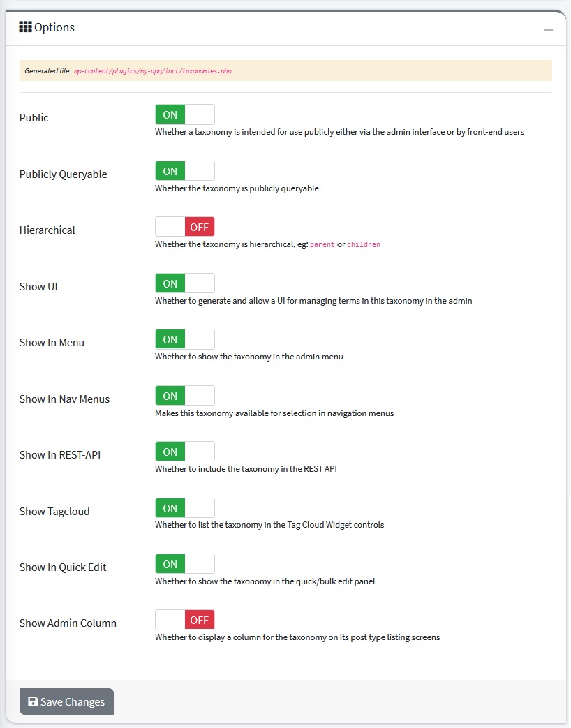The height and width of the screenshot is (728, 571).
Task: Disable the Show In Menu toggle
Action: coord(185,339)
